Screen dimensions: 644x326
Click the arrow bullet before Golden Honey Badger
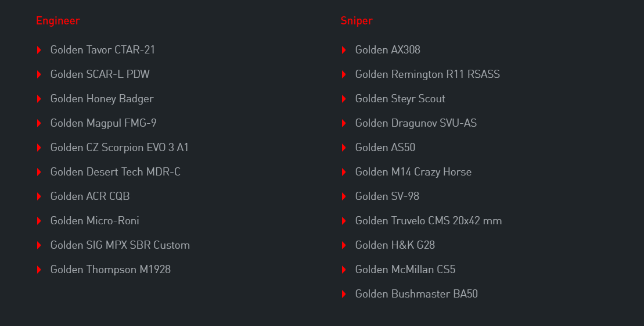coord(39,99)
